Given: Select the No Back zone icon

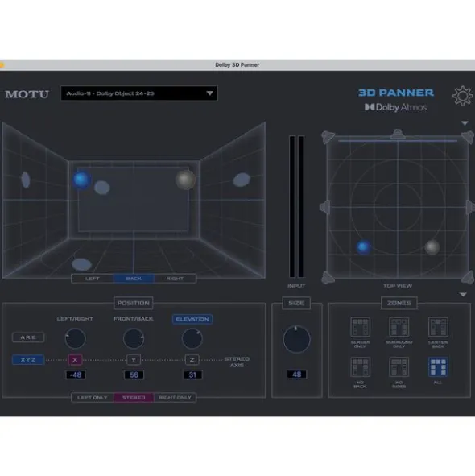Looking at the screenshot, I should tap(360, 366).
